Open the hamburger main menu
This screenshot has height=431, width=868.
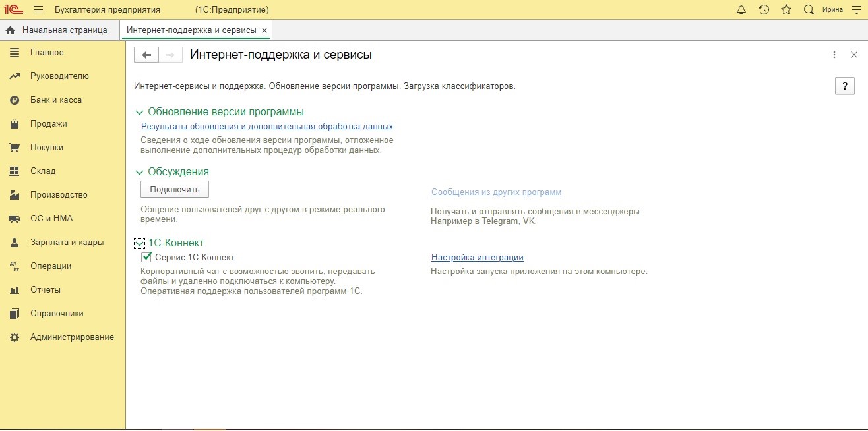38,10
